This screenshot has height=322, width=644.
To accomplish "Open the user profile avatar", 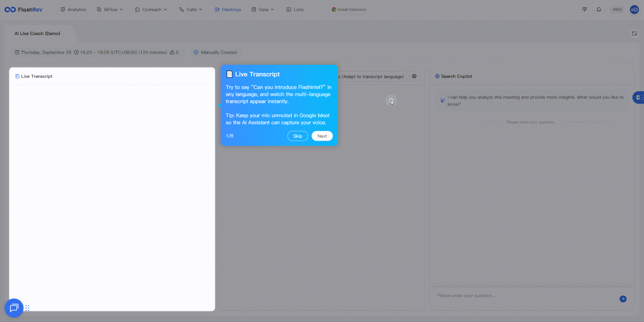I will (x=634, y=9).
